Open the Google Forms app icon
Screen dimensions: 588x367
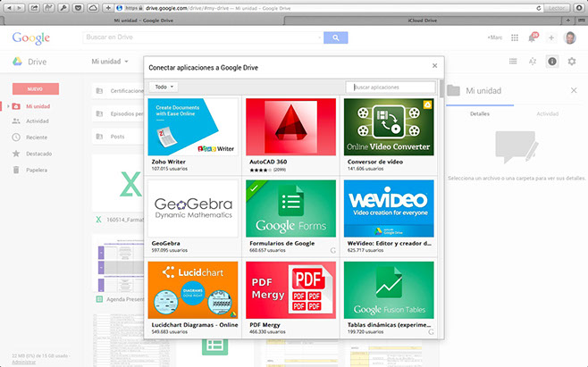(290, 209)
